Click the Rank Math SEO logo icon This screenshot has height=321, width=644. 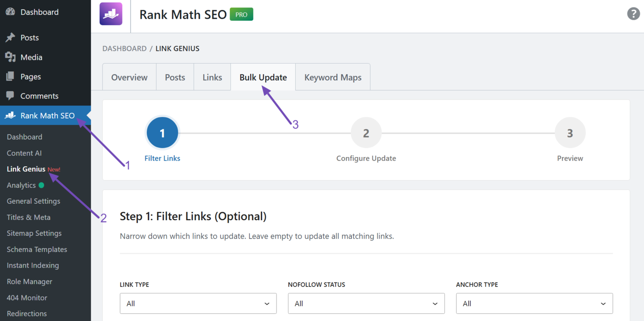click(111, 14)
